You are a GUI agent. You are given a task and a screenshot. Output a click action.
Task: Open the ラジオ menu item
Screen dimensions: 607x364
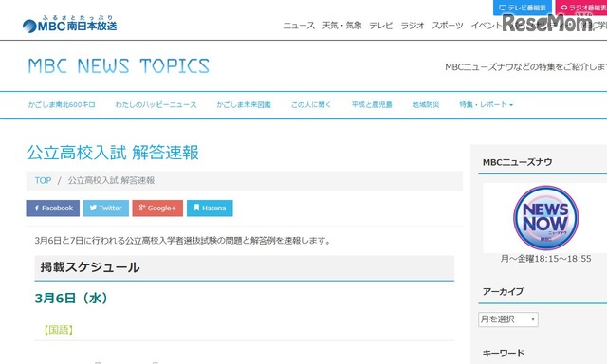[x=413, y=26]
